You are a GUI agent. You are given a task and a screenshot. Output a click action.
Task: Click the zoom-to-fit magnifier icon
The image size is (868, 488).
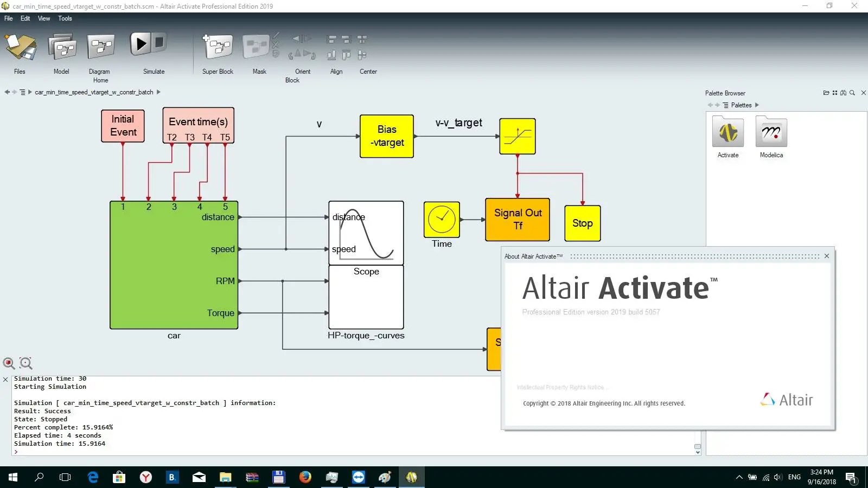click(9, 363)
